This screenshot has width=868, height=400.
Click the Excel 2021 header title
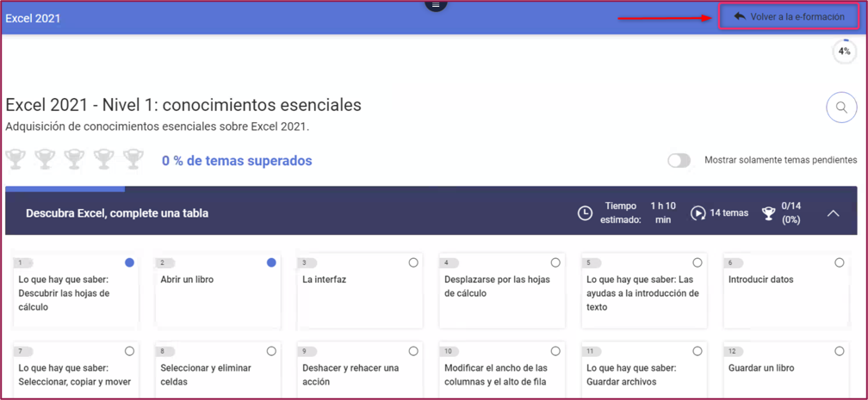[33, 18]
